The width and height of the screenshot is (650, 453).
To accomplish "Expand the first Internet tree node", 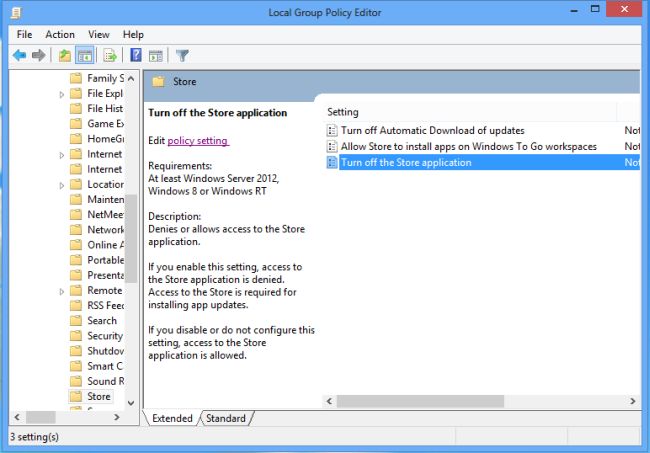I will [62, 155].
